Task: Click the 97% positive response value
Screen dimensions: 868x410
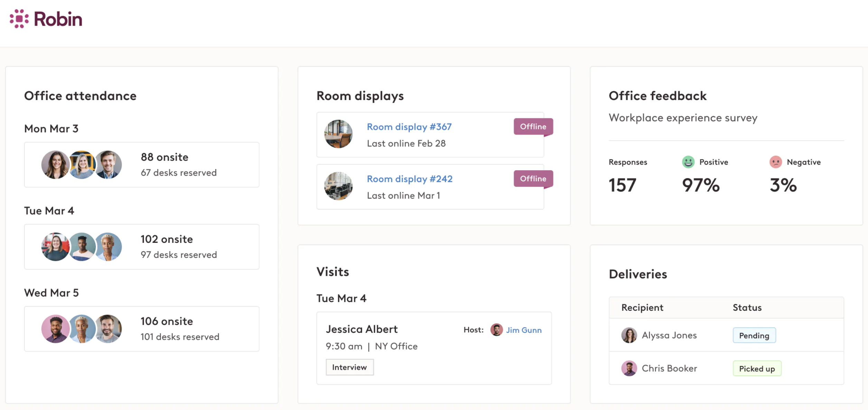Action: point(700,186)
